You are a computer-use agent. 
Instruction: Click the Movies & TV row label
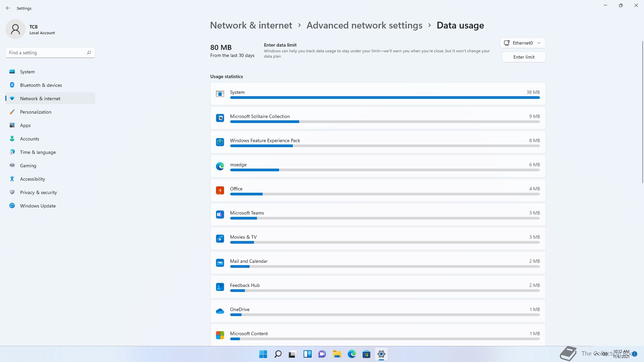point(243,237)
